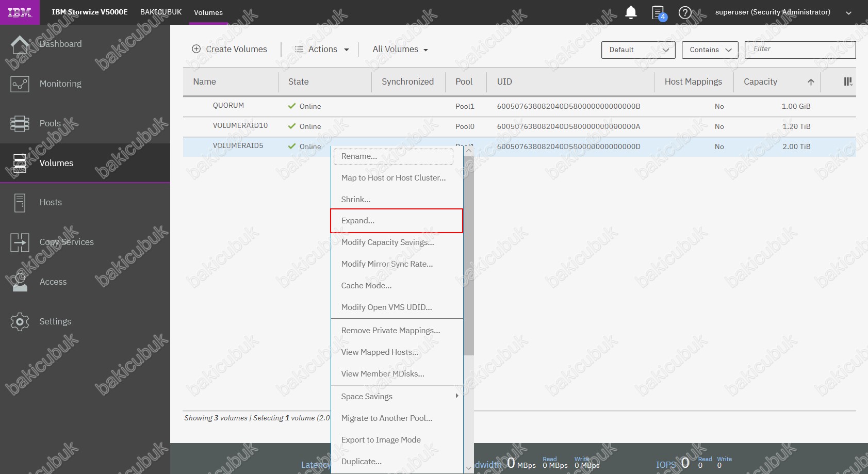This screenshot has height=474, width=868.
Task: Sort by the Synchronized column header
Action: pos(407,82)
